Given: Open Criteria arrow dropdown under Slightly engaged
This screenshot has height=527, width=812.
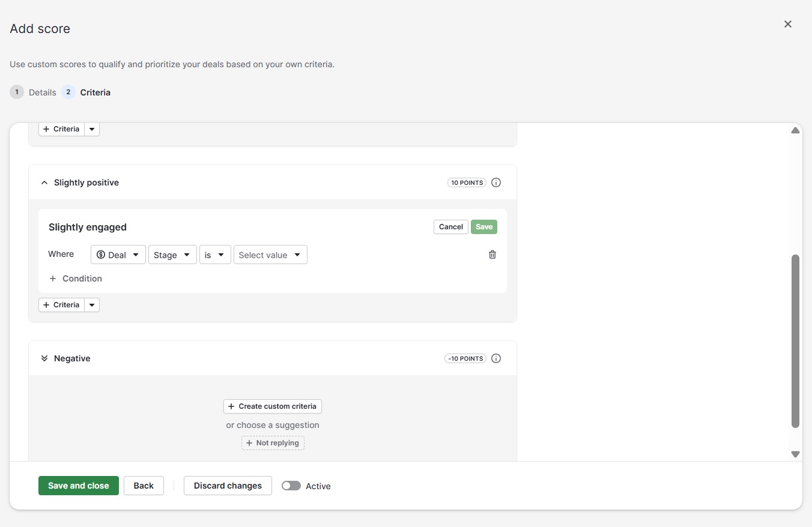Looking at the screenshot, I should pos(92,305).
